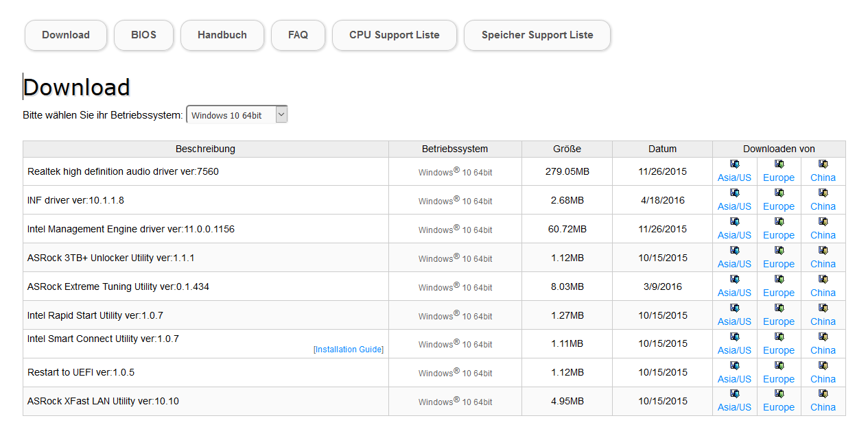Click Europe download icon for INF driver
This screenshot has height=427, width=868.
pyautogui.click(x=779, y=193)
